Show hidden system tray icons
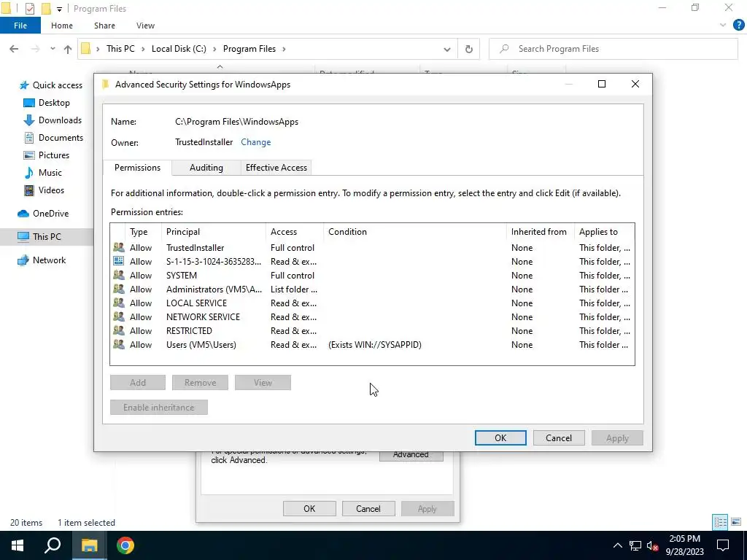The image size is (747, 560). [617, 545]
